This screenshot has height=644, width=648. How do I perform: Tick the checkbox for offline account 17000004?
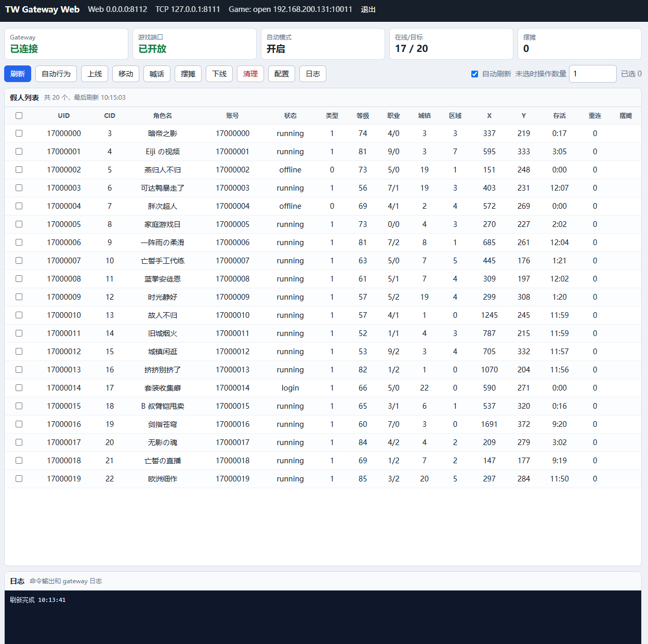coord(19,206)
